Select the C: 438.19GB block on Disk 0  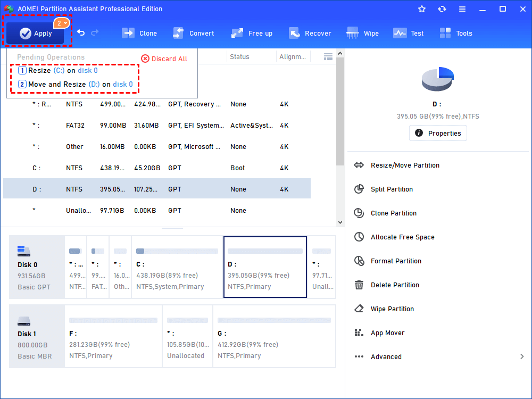(177, 268)
